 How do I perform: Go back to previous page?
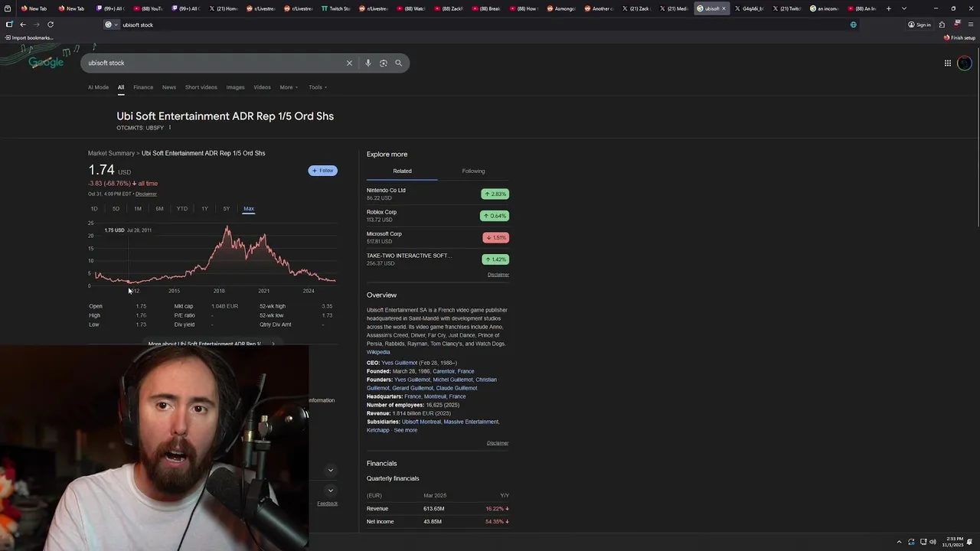23,24
